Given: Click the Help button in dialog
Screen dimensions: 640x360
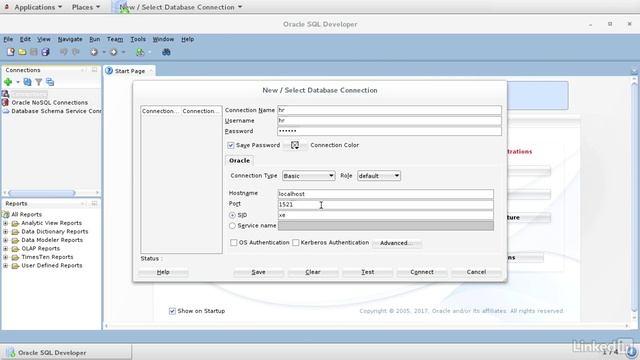Looking at the screenshot, I should click(x=163, y=272).
